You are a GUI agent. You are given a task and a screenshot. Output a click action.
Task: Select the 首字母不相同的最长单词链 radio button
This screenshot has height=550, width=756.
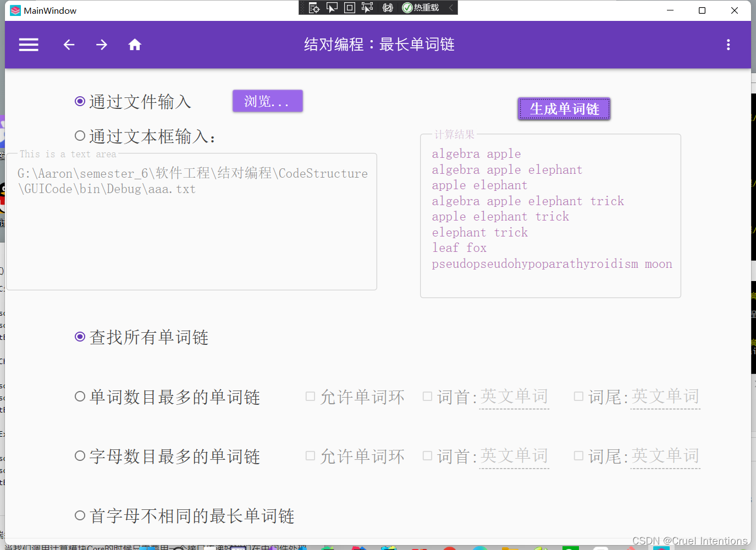click(x=80, y=515)
